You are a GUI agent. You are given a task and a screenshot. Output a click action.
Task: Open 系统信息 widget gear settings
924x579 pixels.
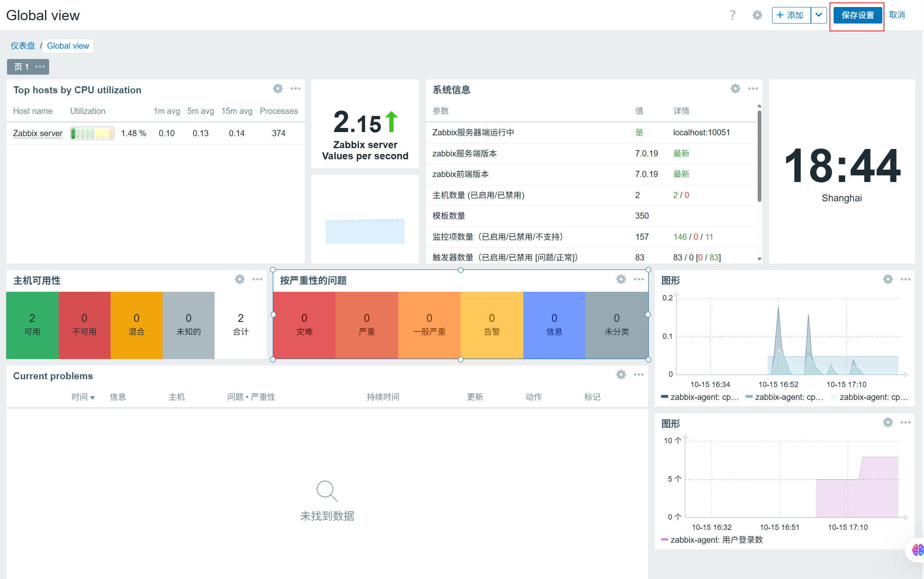(x=735, y=89)
